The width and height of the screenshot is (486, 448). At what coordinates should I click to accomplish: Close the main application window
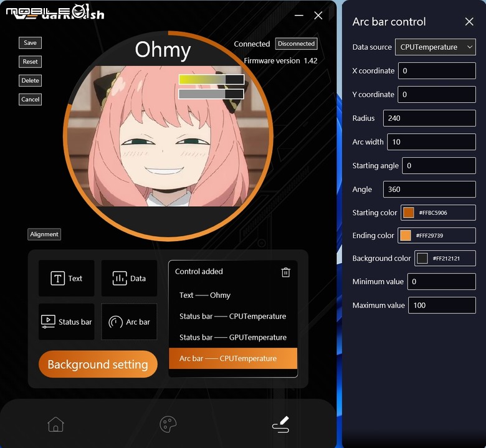point(318,16)
